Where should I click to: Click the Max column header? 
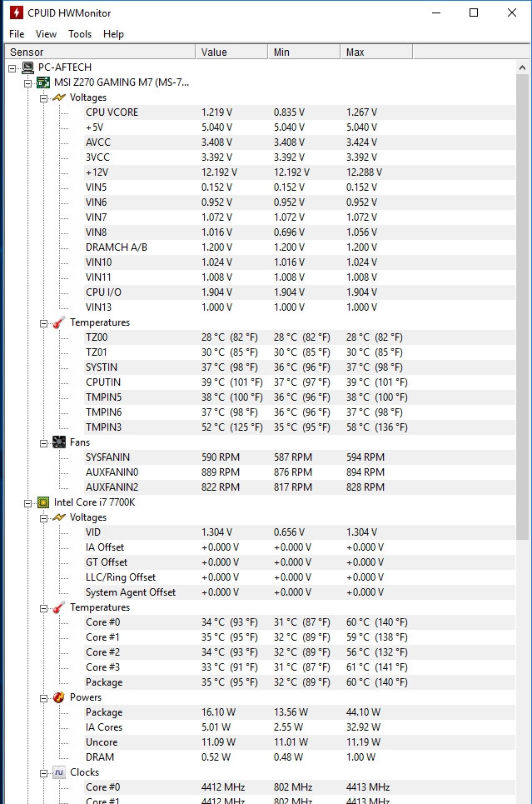pos(376,52)
